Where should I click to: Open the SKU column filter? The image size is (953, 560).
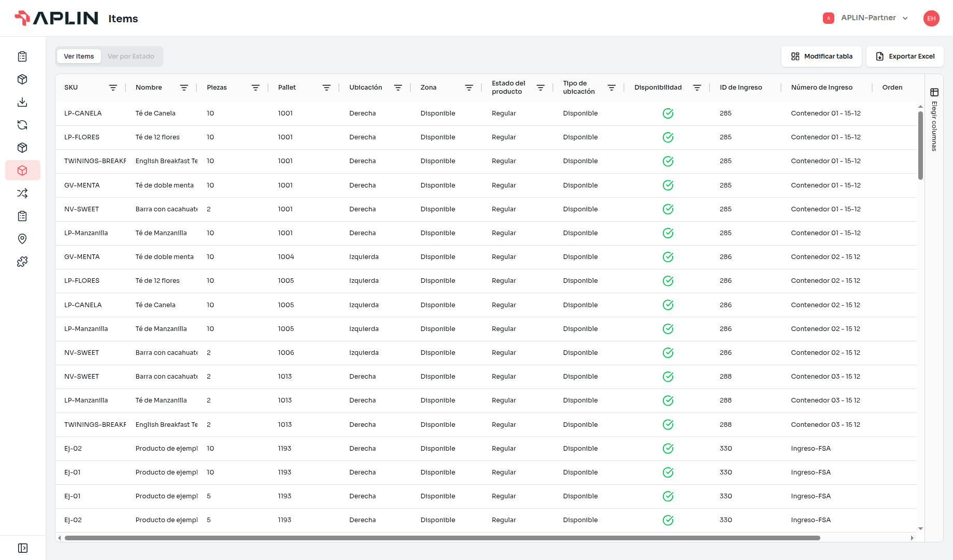113,88
